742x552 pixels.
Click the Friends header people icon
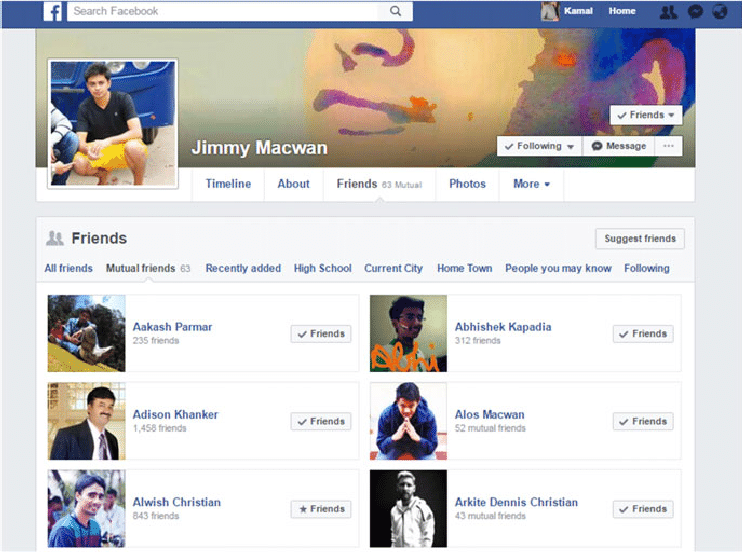point(55,238)
